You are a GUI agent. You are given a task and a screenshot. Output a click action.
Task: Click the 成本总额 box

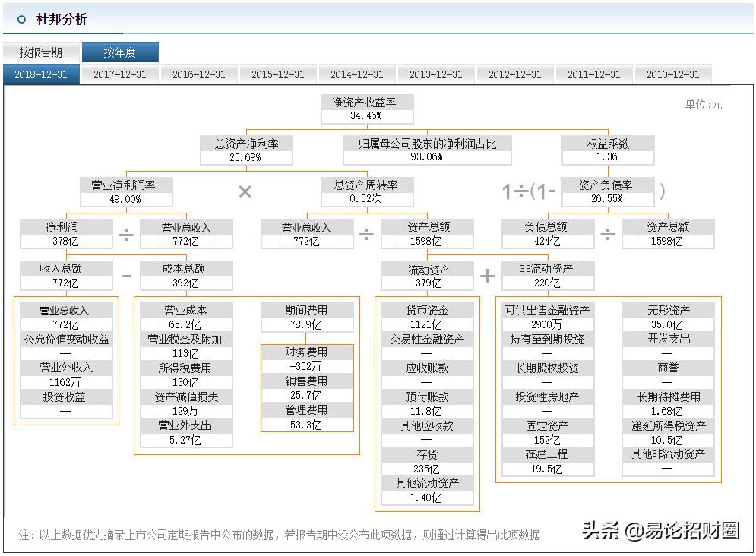tap(186, 276)
